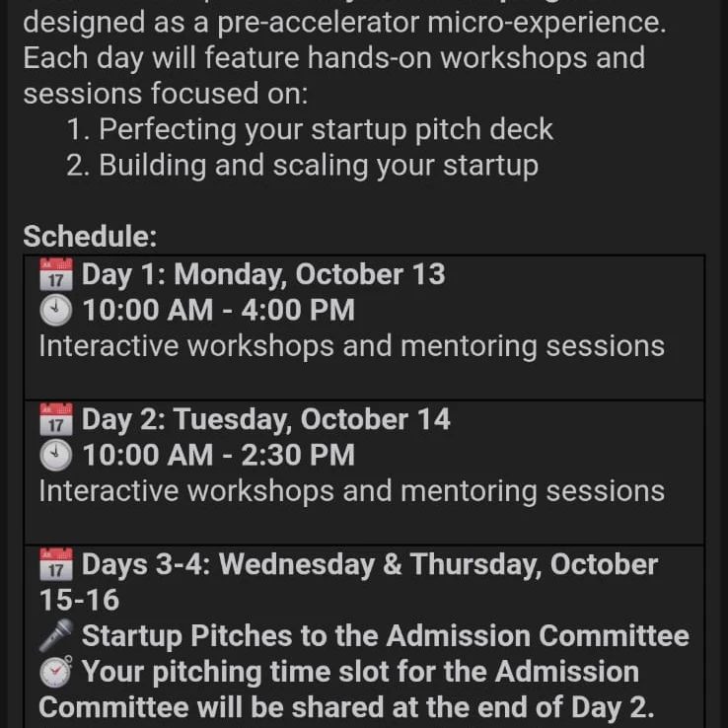Click the clock emoji before 10:00 AM - 4:00 PM
Viewport: 728px width, 728px height.
pos(56,311)
